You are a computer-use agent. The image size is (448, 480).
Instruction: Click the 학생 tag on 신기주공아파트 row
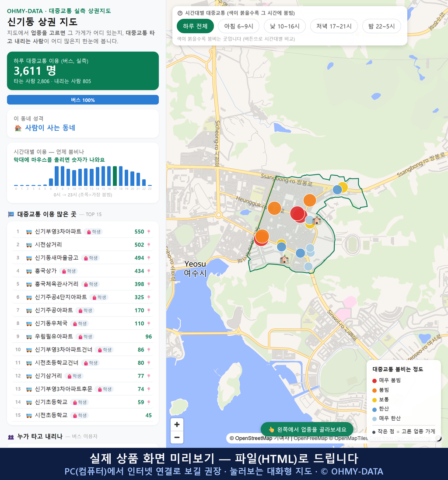click(x=85, y=310)
